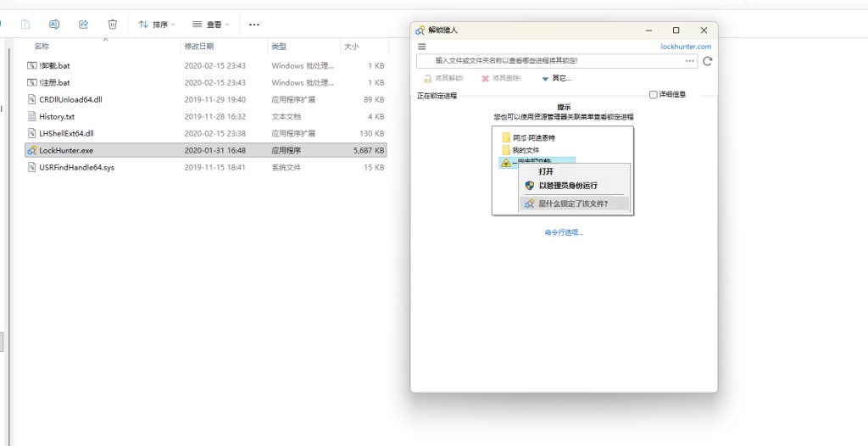Click the file or folder path input field
This screenshot has width=868, height=446.
point(556,61)
